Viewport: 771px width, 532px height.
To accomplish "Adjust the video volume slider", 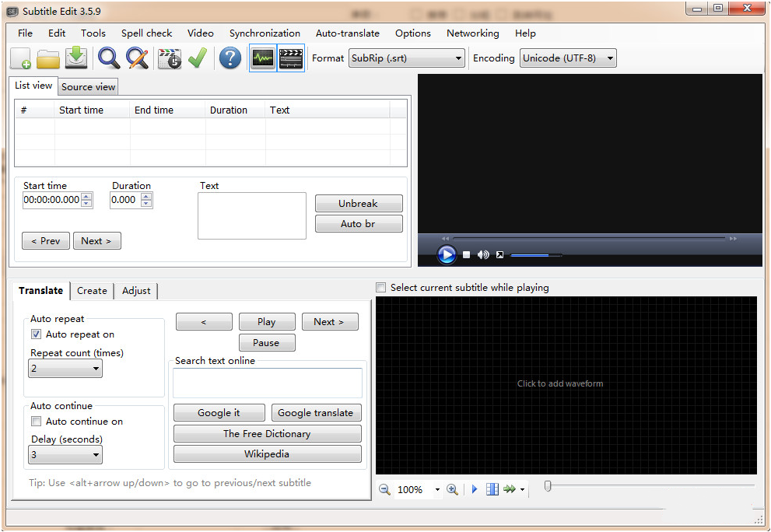I will [535, 254].
